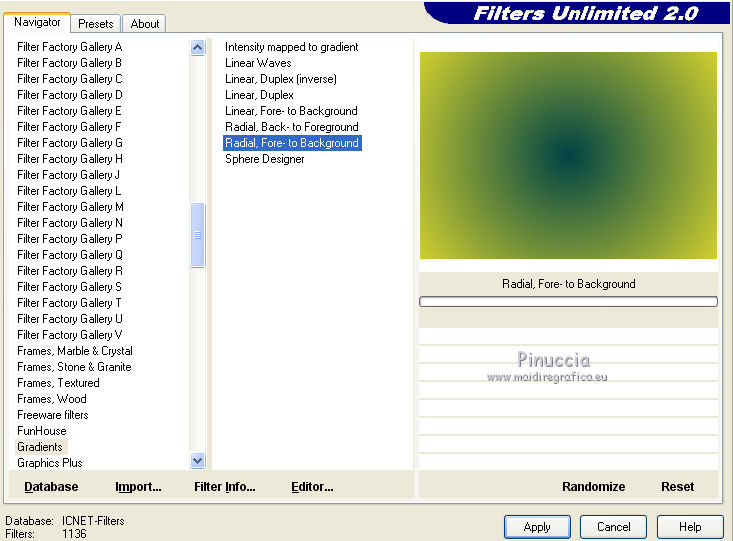Select Filter Factory Gallery M
Image resolution: width=733 pixels, height=541 pixels.
pos(70,207)
